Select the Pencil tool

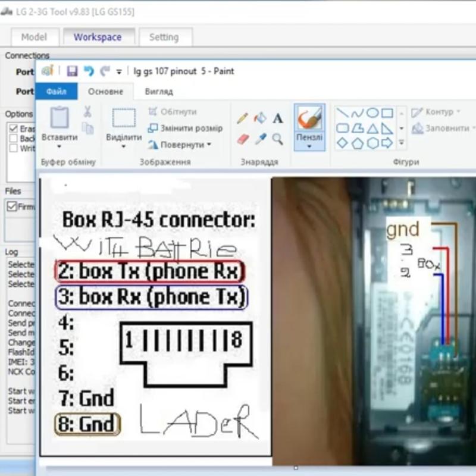pos(242,118)
